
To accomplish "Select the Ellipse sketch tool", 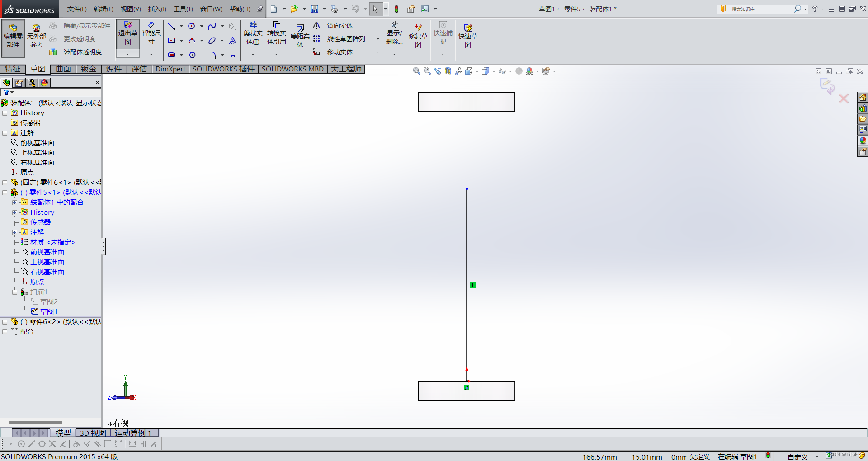I will click(212, 41).
